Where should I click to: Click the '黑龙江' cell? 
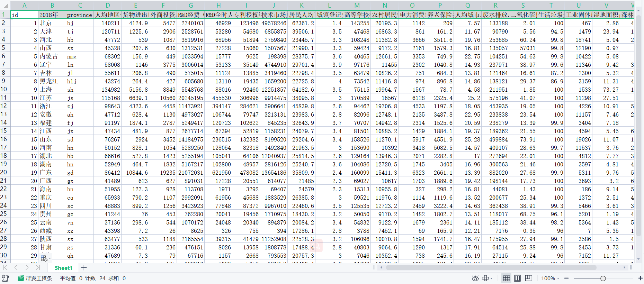[x=52, y=81]
